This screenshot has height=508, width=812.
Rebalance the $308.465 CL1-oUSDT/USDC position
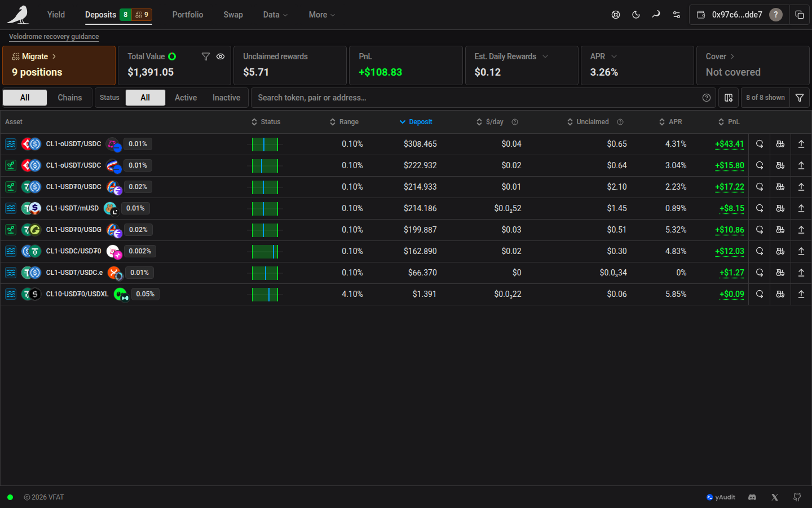(x=760, y=144)
